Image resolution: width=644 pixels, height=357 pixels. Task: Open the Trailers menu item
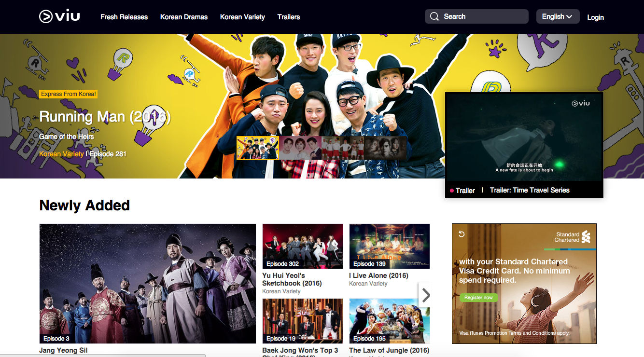(289, 17)
